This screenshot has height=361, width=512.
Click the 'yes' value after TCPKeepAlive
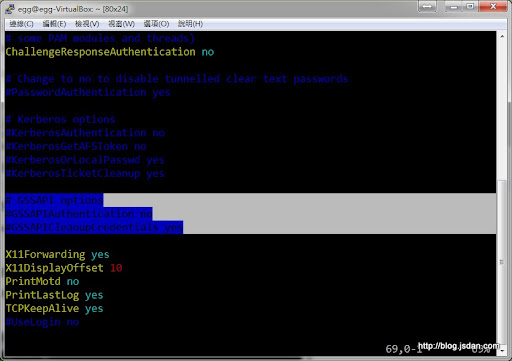coord(94,309)
